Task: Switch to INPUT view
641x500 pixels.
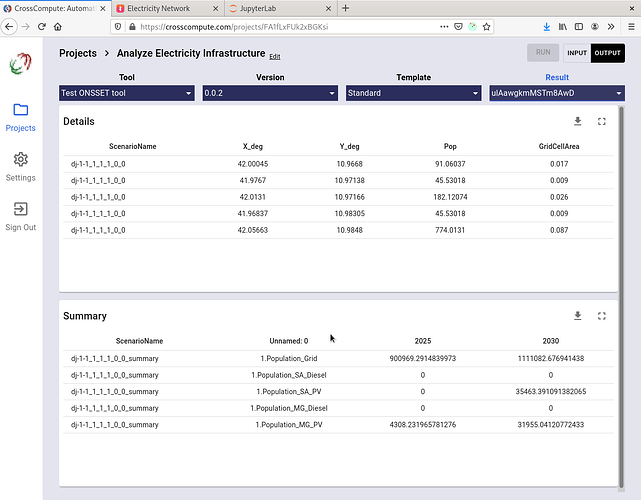Action: click(577, 53)
